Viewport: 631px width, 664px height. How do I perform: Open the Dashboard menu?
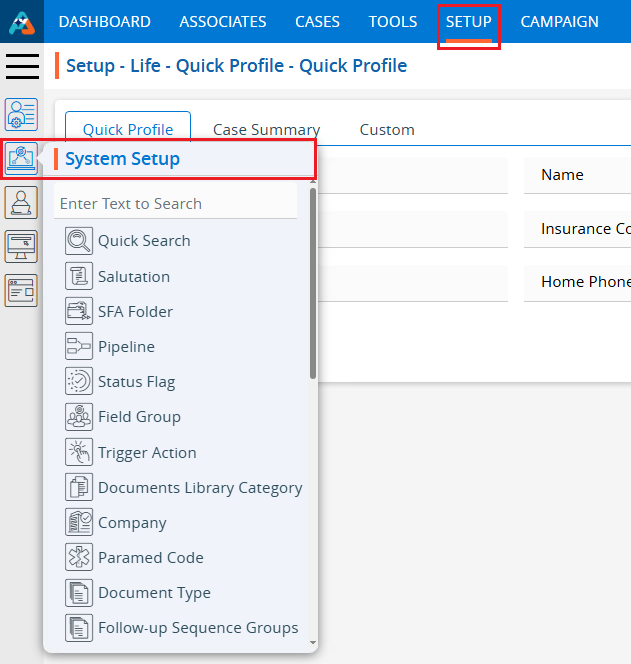[105, 22]
